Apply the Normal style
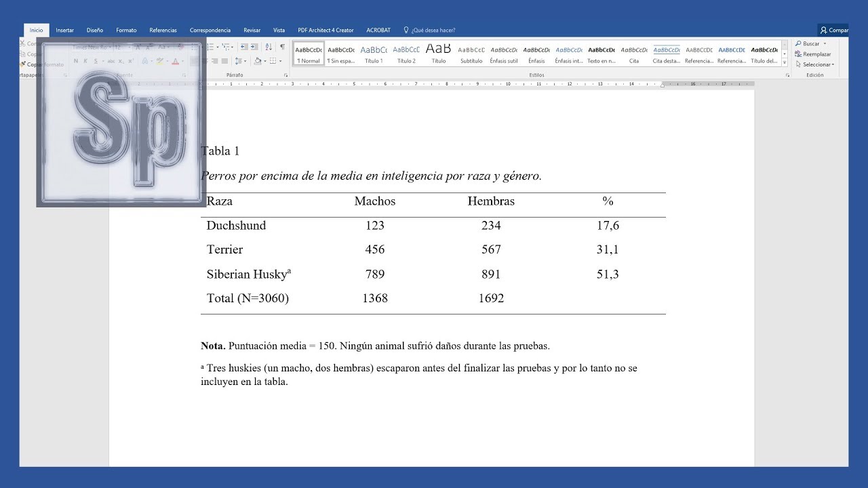This screenshot has width=868, height=488. click(309, 54)
